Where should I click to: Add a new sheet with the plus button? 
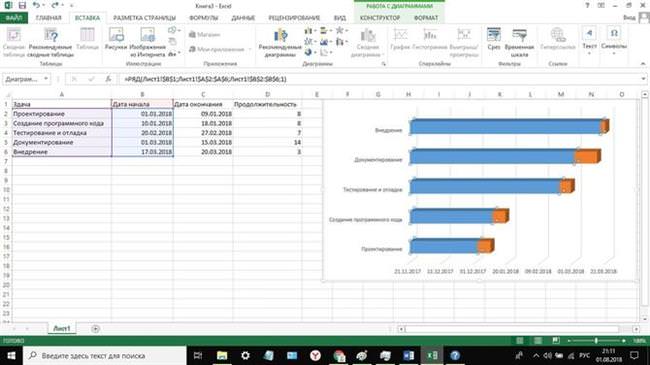point(95,329)
